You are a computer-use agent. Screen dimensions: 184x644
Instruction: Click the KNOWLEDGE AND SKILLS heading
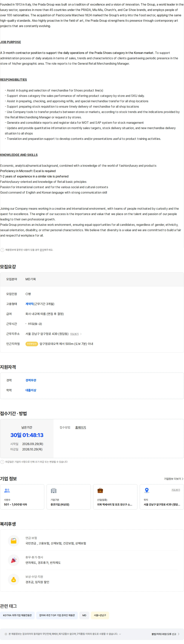[19, 155]
